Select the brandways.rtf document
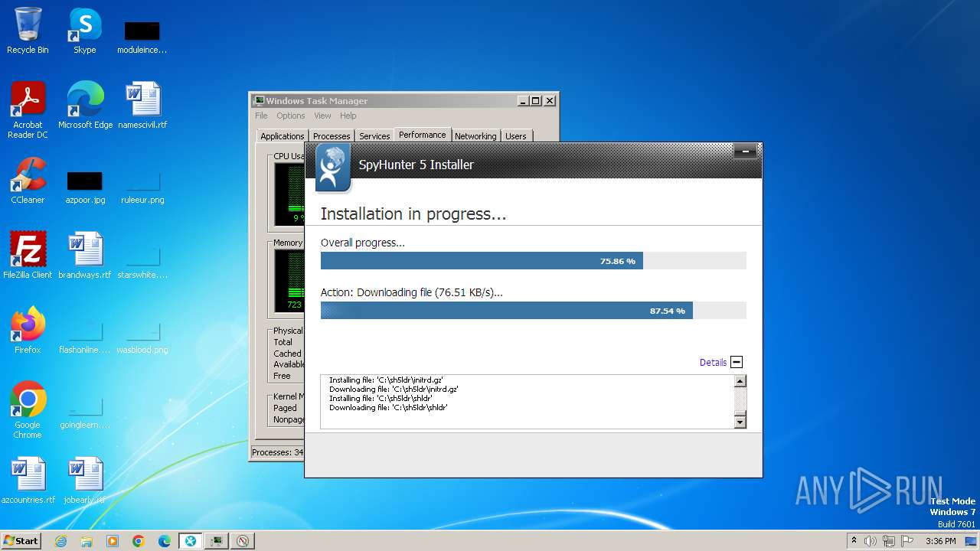The width and height of the screenshot is (980, 551). click(85, 256)
